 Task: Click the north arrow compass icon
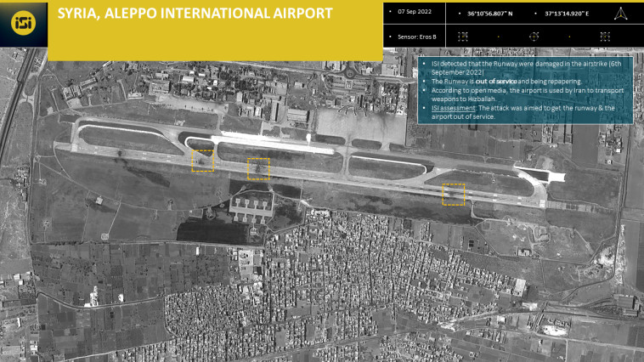pos(619,14)
